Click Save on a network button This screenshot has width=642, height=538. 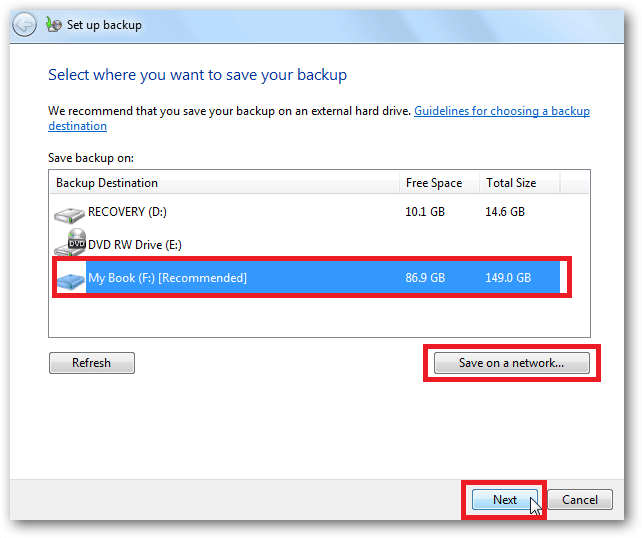pos(512,363)
